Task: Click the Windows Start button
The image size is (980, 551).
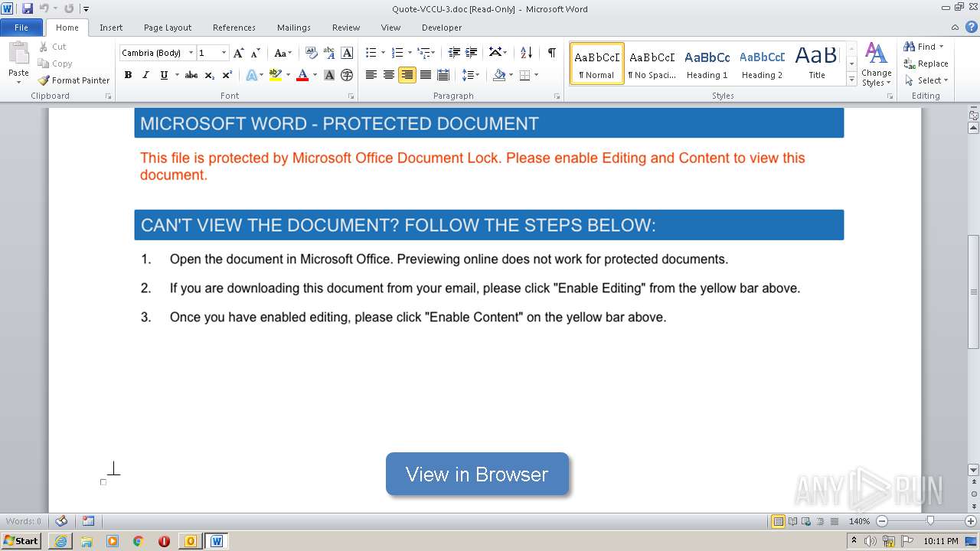Action: [x=21, y=541]
